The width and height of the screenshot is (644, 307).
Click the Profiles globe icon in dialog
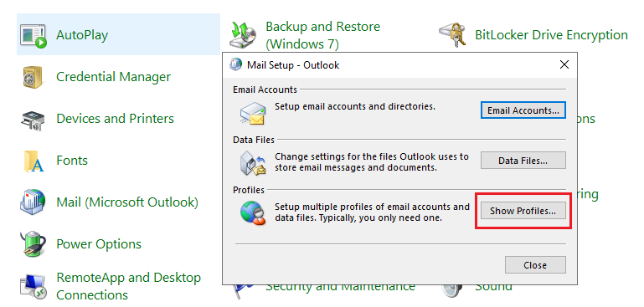(x=253, y=213)
